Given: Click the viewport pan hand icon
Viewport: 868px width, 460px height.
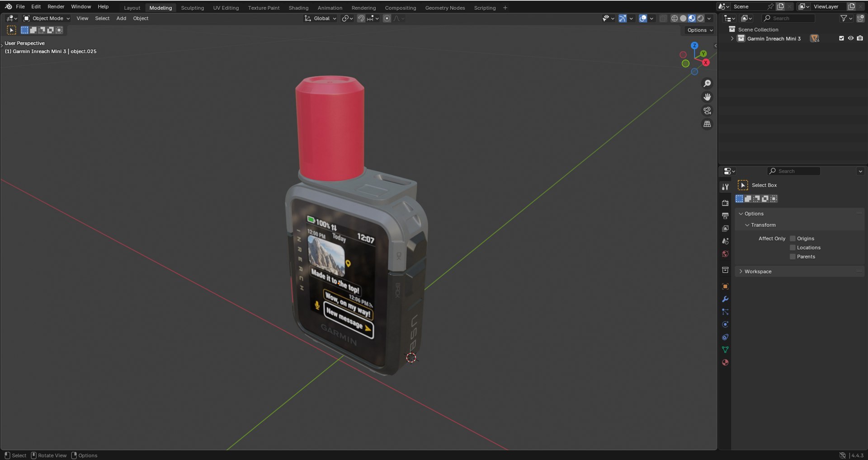Looking at the screenshot, I should (707, 97).
